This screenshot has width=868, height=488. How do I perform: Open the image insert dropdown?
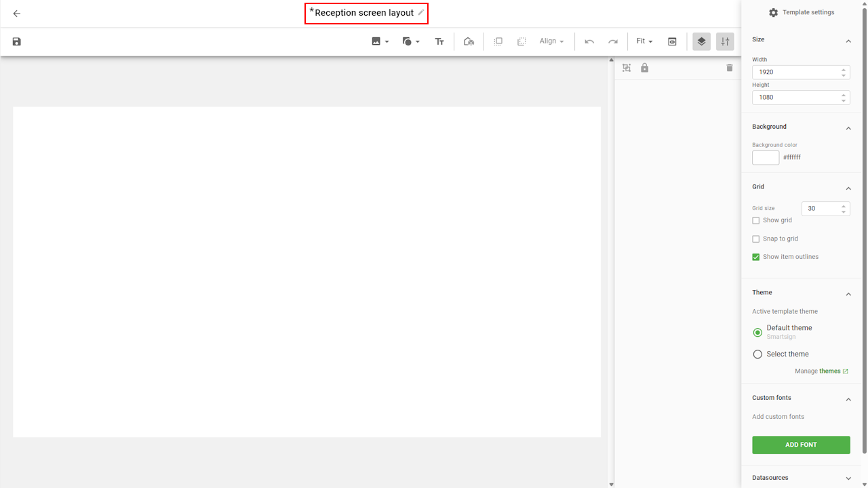[380, 41]
